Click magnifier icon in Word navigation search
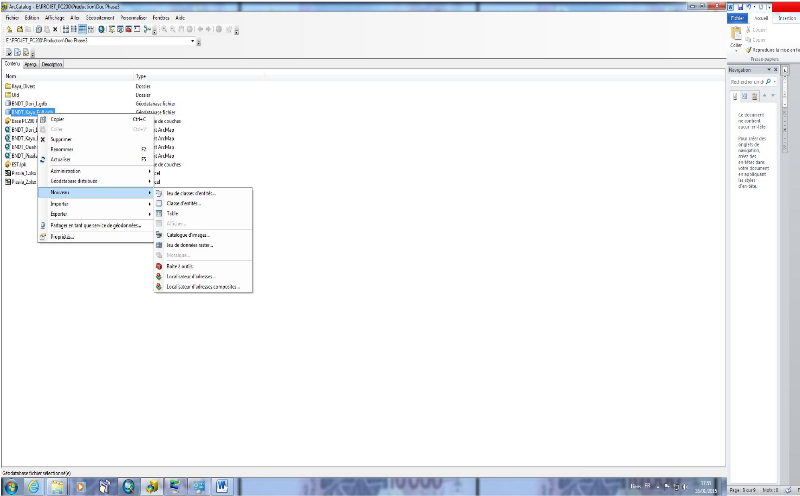 pos(768,82)
